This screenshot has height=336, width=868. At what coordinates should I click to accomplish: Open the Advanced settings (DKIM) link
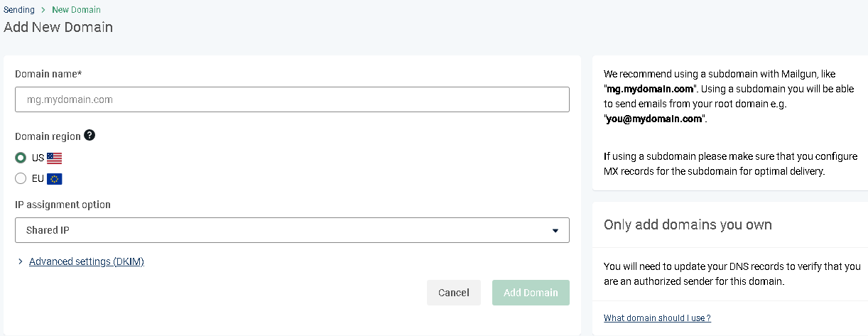click(87, 261)
